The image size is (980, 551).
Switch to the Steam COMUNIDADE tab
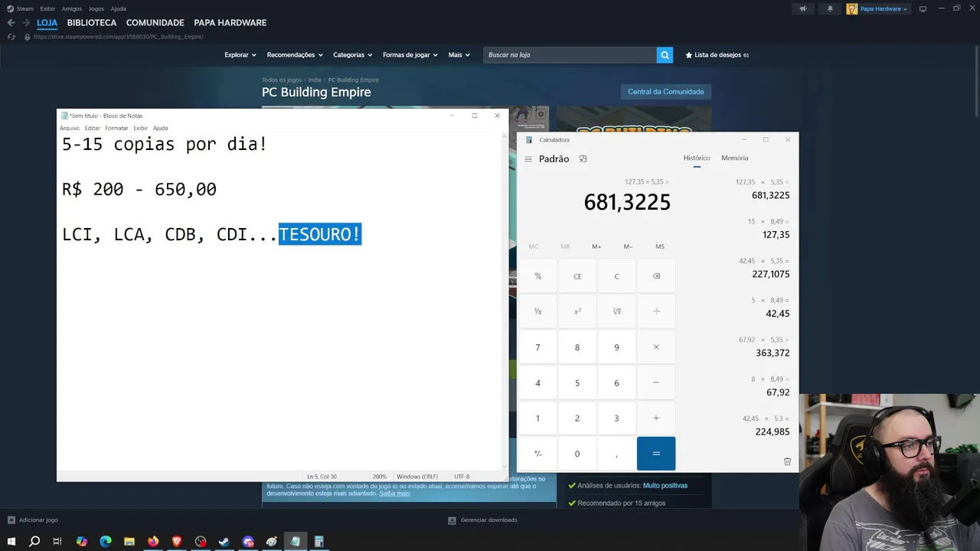tap(155, 23)
